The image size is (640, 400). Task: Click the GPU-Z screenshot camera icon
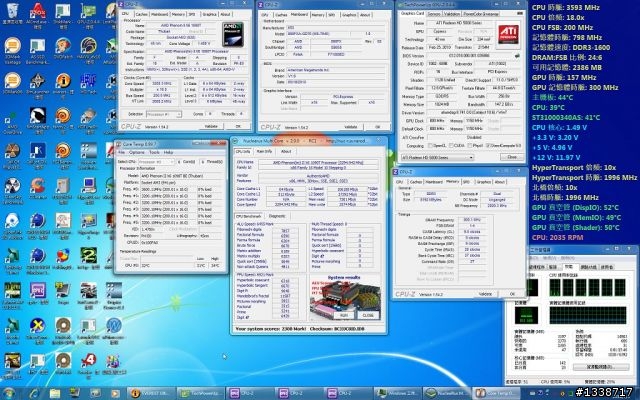click(x=520, y=13)
